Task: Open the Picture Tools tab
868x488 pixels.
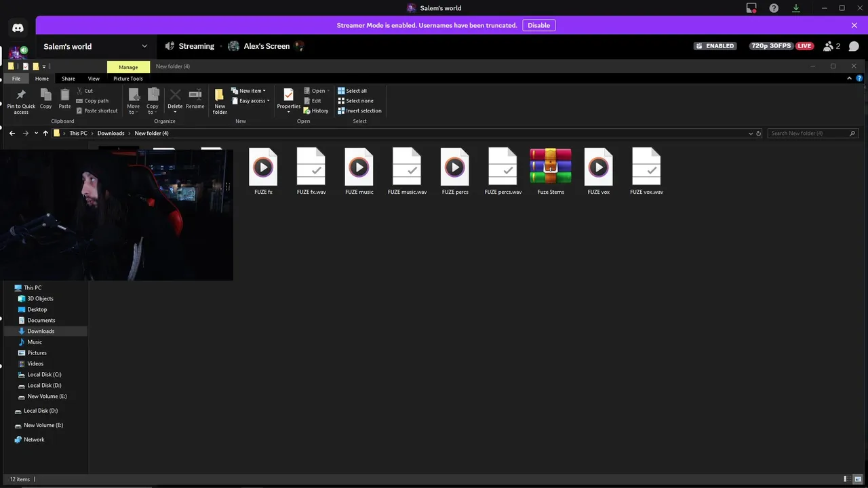Action: tap(128, 79)
